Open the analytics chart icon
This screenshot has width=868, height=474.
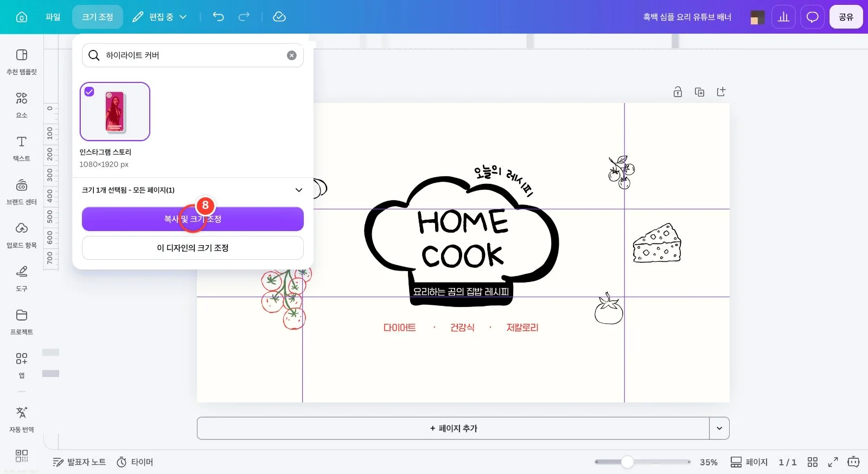click(783, 17)
